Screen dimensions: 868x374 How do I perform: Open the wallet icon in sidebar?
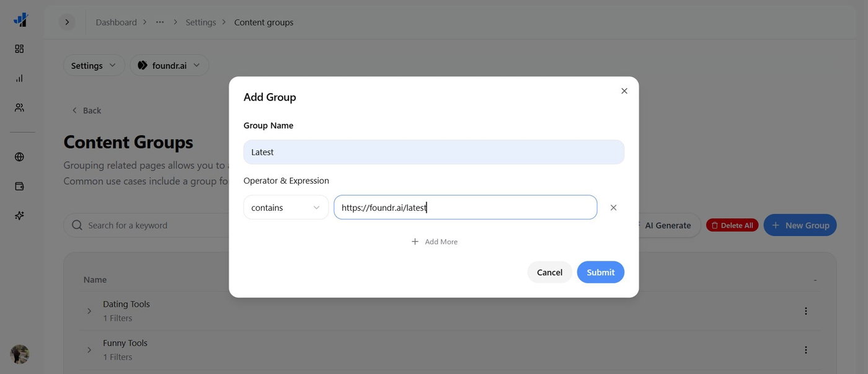click(19, 186)
